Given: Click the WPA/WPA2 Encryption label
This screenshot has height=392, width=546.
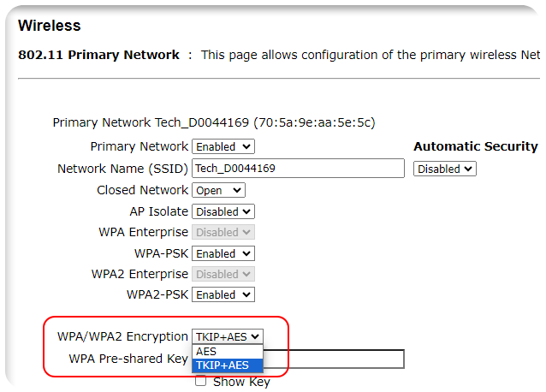Looking at the screenshot, I should tap(122, 336).
